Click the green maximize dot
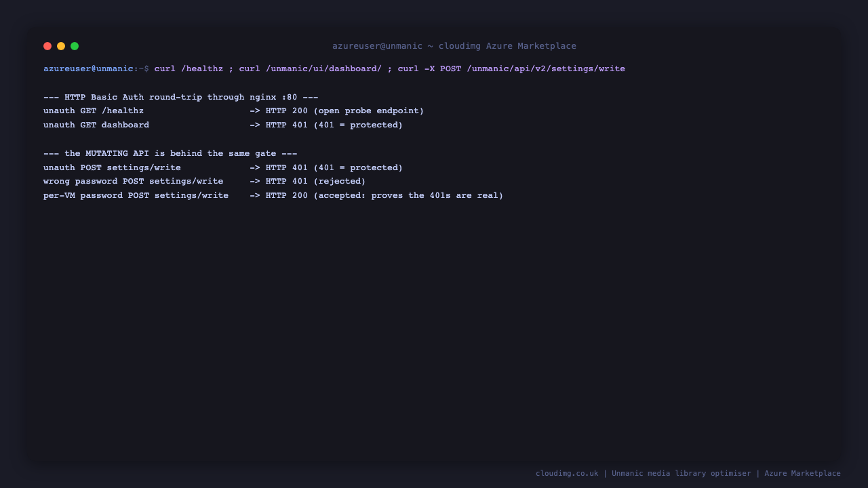The height and width of the screenshot is (488, 868). pos(75,46)
